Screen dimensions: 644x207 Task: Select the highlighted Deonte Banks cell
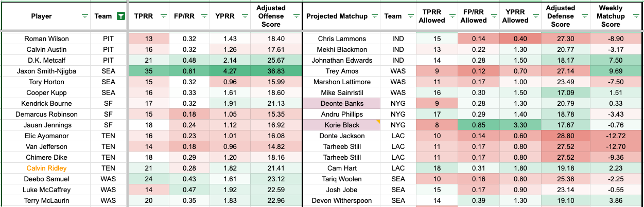coord(342,103)
